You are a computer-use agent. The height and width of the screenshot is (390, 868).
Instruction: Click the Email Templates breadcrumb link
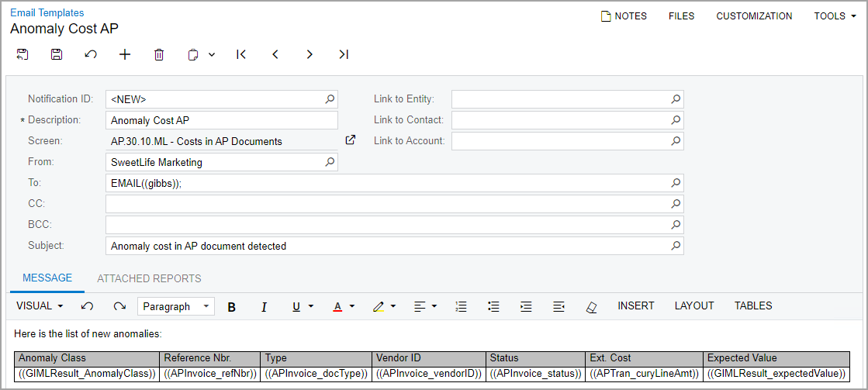click(x=47, y=12)
